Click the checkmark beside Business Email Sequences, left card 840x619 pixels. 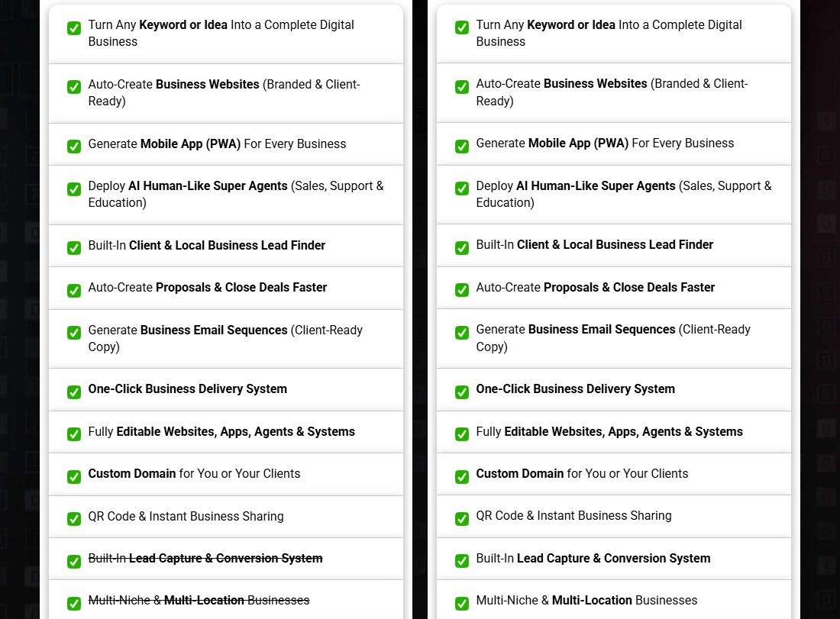74,333
